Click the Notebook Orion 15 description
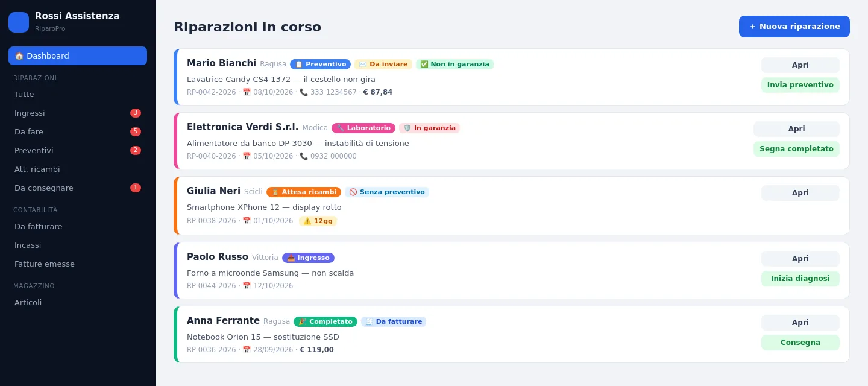The image size is (868, 386). click(263, 337)
